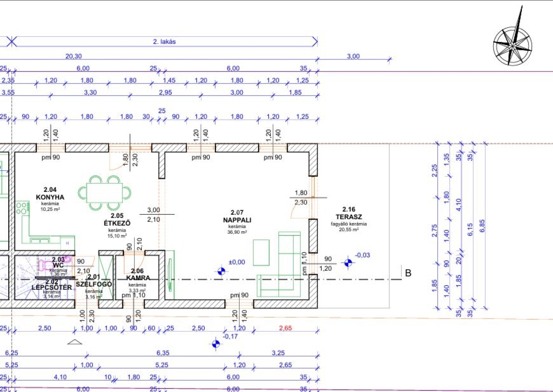
Task: Select the red 2,65 dimension value
Action: [x=286, y=328]
